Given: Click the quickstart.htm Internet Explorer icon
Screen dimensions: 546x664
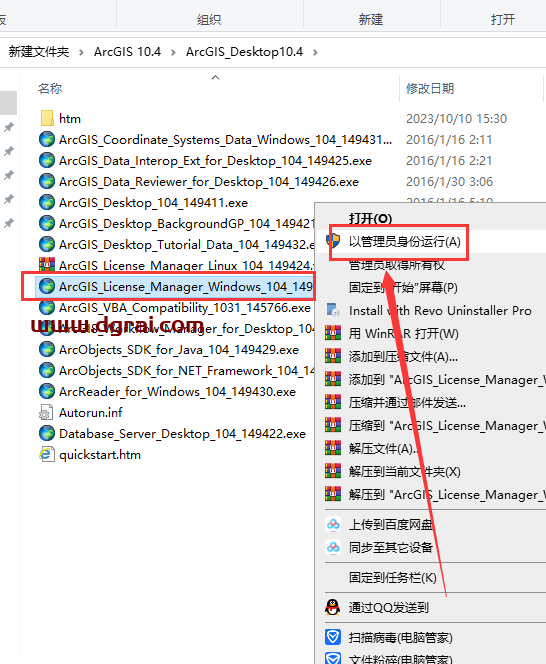Looking at the screenshot, I should point(47,454).
